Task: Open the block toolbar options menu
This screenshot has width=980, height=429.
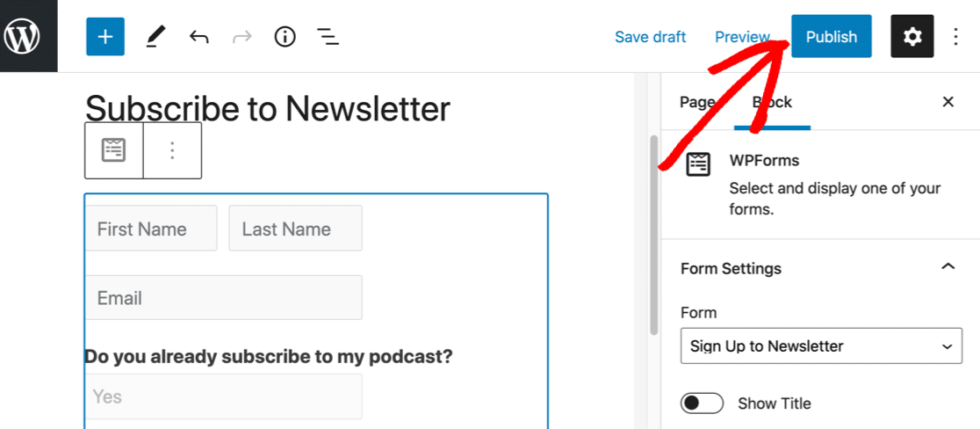Action: pos(172,150)
